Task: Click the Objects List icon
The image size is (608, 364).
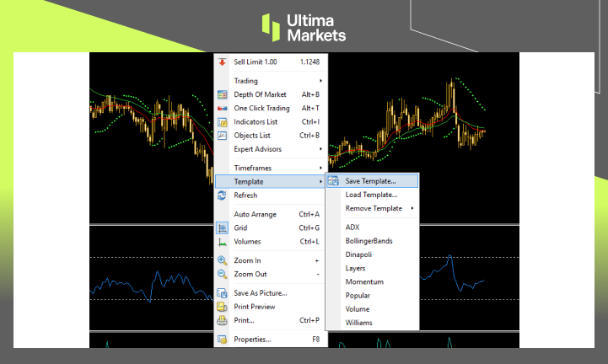Action: (x=222, y=136)
